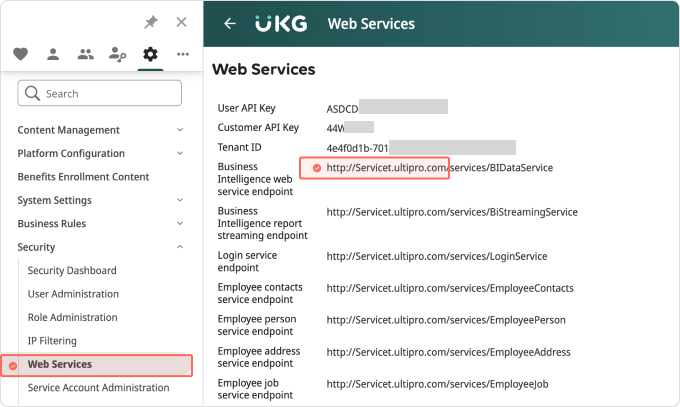Click the EmployeeContacts endpoint URL

450,289
